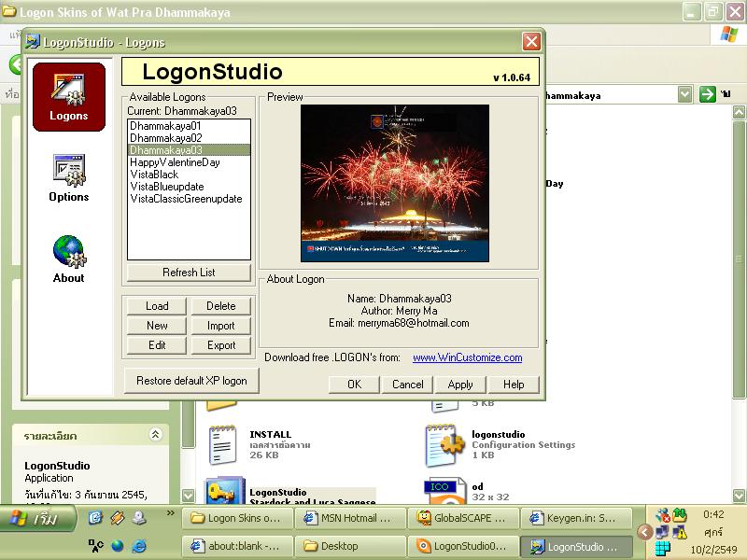Click Restore default XP logon
The image size is (747, 560).
point(191,381)
